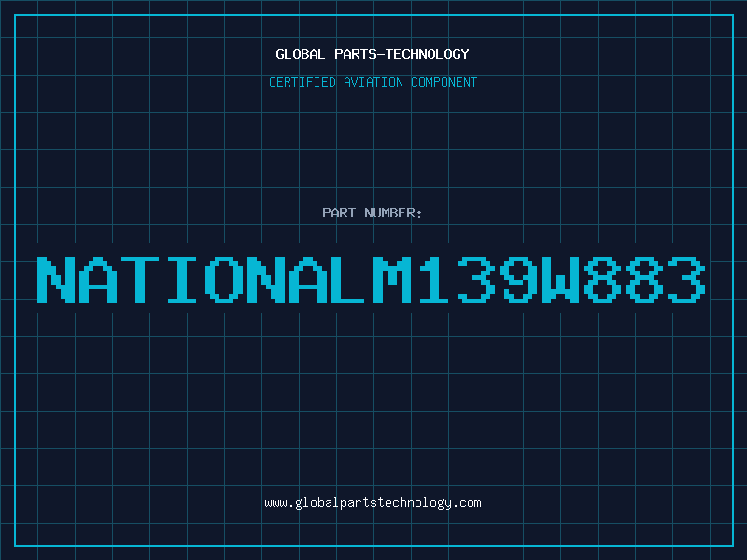Click the CERTIFIED AVIATION COMPONENT subtitle
Viewport: 747px width, 560px height.
(x=373, y=83)
